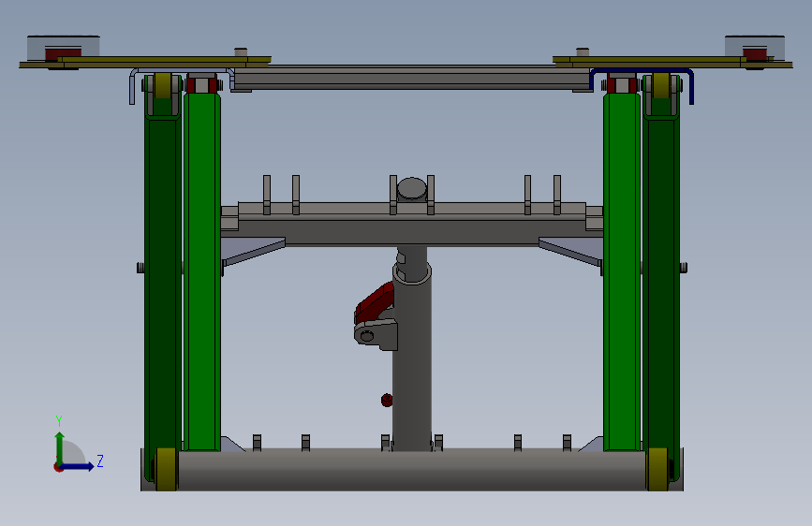Select the small red knob on the center column

tap(386, 400)
